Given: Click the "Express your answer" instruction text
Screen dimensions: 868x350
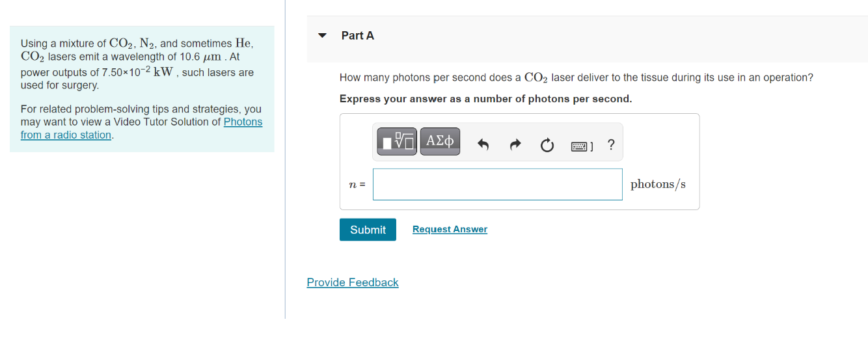Looking at the screenshot, I should tap(485, 99).
